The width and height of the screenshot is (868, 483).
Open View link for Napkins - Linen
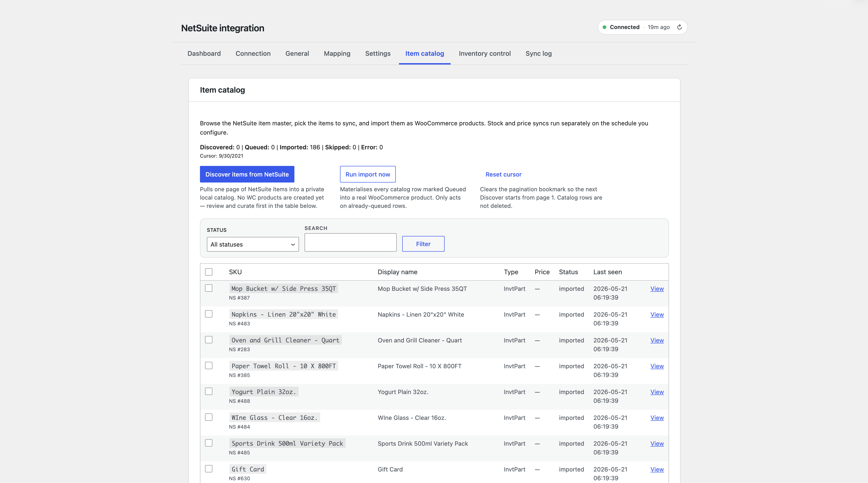[657, 315]
